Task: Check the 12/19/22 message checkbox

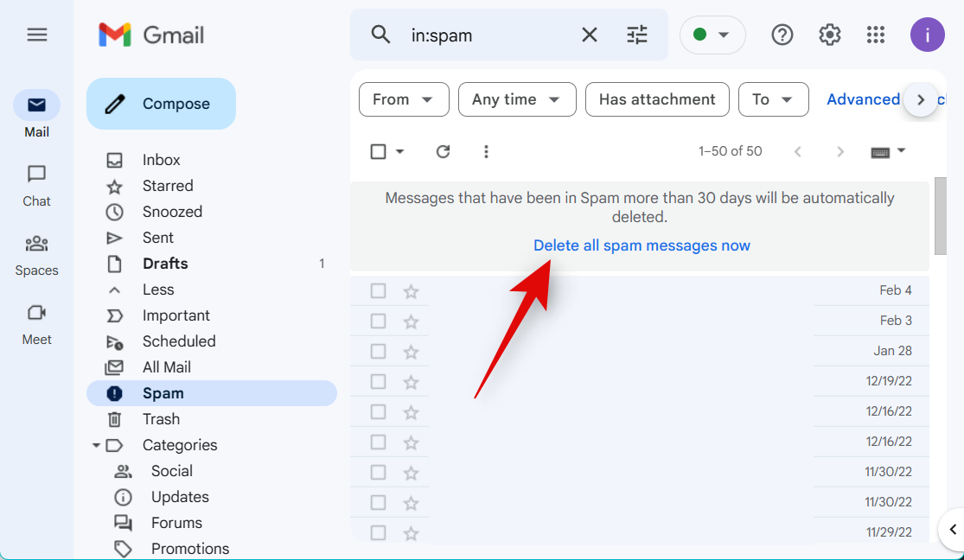Action: [378, 381]
